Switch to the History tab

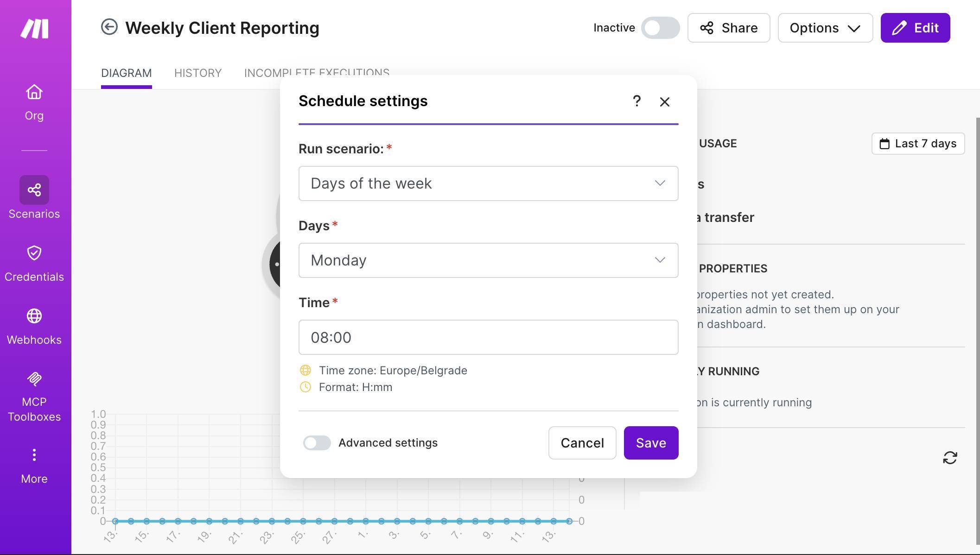pyautogui.click(x=197, y=73)
